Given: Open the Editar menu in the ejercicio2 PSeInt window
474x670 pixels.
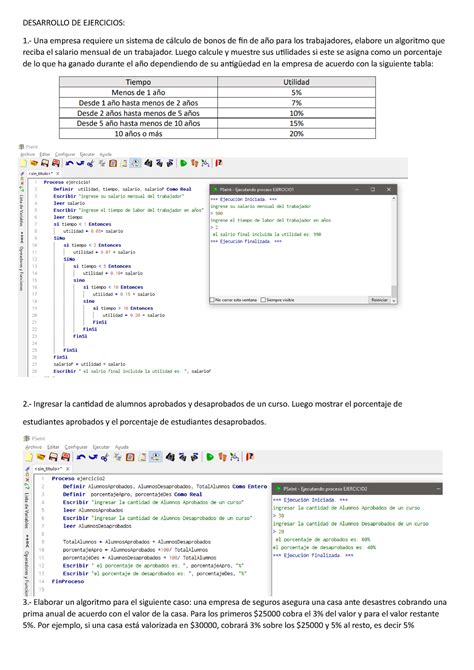Looking at the screenshot, I should click(53, 447).
